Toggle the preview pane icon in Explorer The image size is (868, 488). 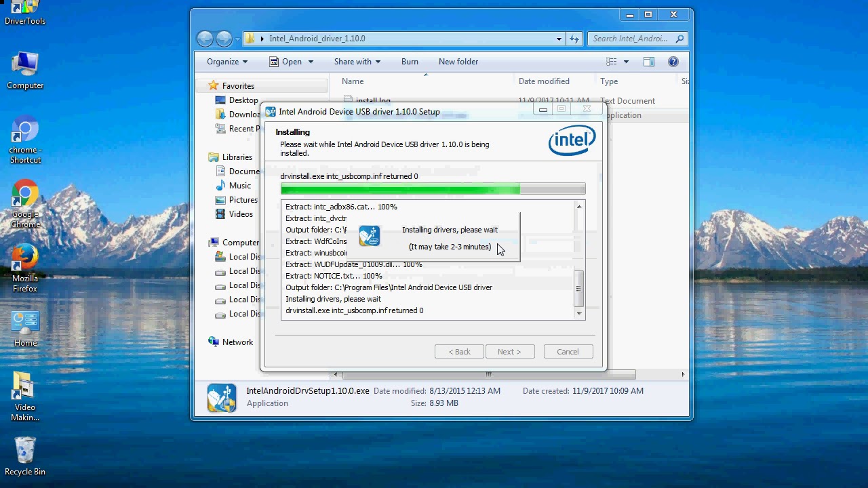649,62
